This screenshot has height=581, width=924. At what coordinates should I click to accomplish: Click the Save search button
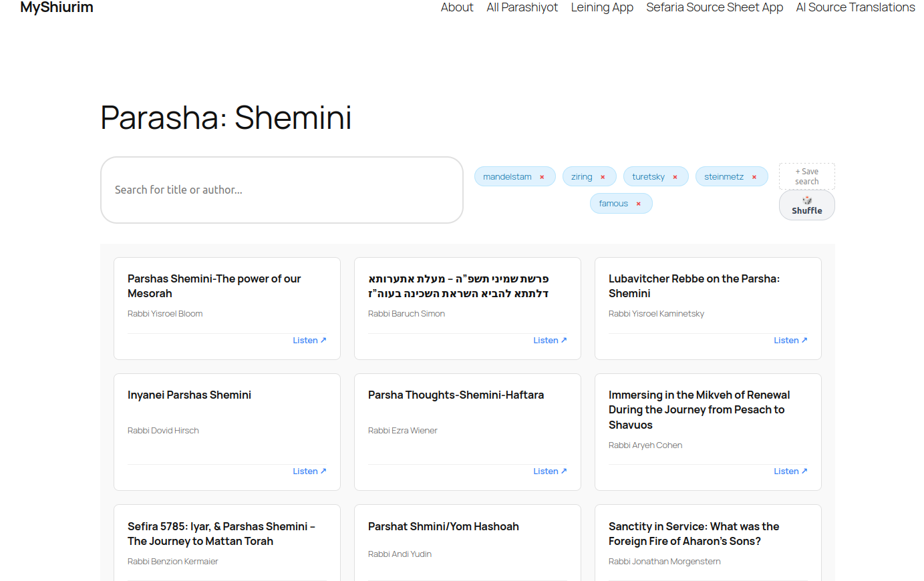click(x=806, y=176)
